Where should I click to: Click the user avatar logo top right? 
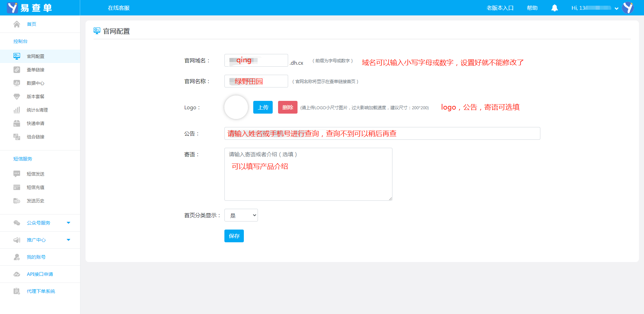pyautogui.click(x=628, y=8)
